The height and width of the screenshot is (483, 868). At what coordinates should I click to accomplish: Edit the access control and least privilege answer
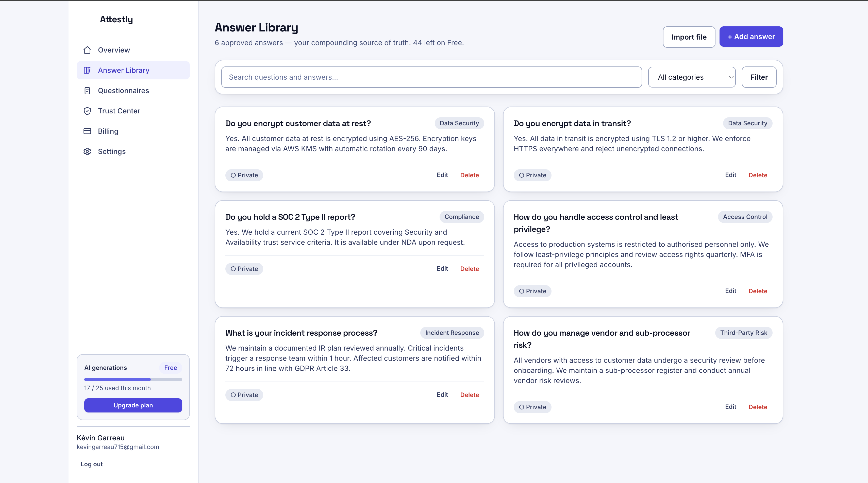[x=730, y=291]
